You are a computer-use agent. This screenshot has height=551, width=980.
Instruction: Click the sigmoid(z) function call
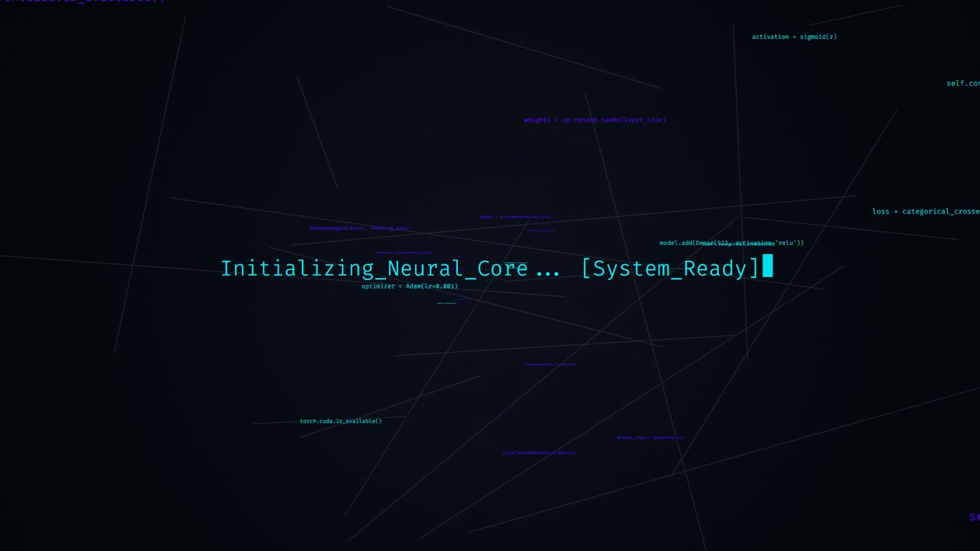[x=818, y=37]
